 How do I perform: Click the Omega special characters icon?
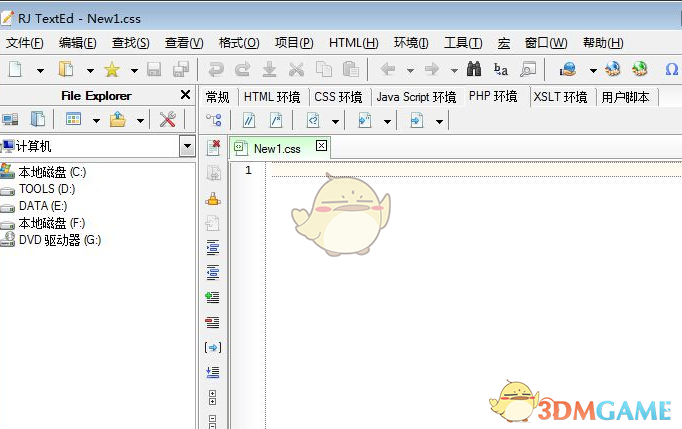(672, 69)
